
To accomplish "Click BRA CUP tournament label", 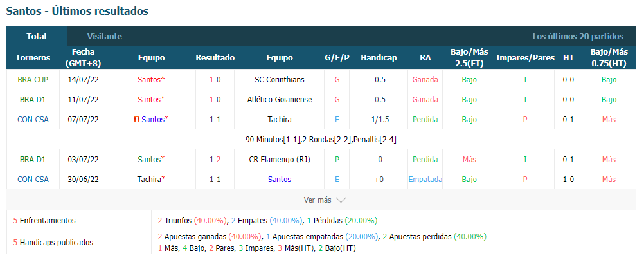I will point(33,79).
